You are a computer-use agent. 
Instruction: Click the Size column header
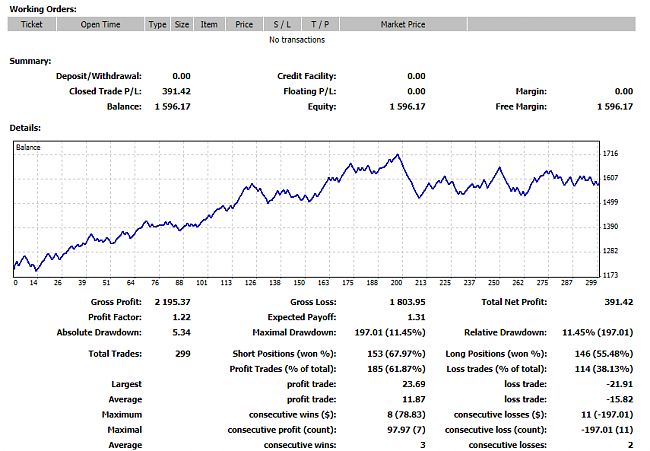[x=181, y=24]
